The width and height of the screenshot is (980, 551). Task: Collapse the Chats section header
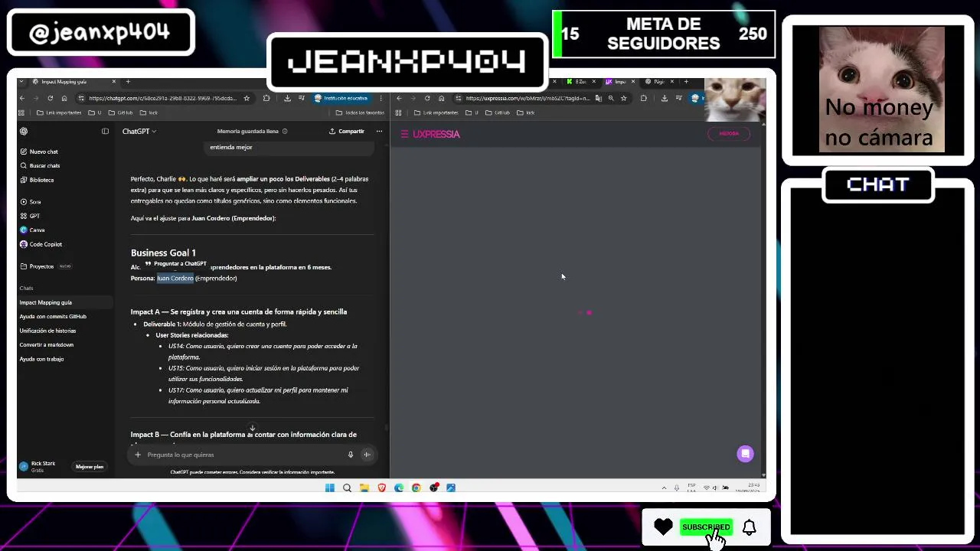[26, 288]
